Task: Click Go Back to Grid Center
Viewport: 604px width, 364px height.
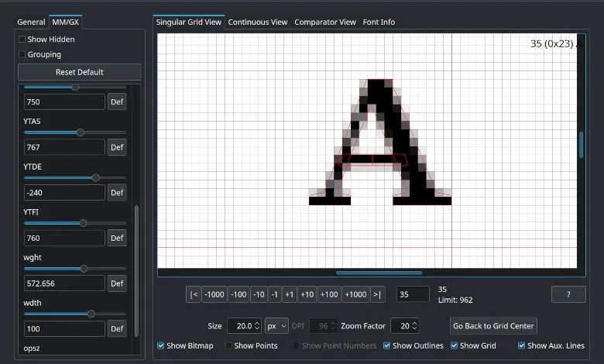Action: (493, 326)
